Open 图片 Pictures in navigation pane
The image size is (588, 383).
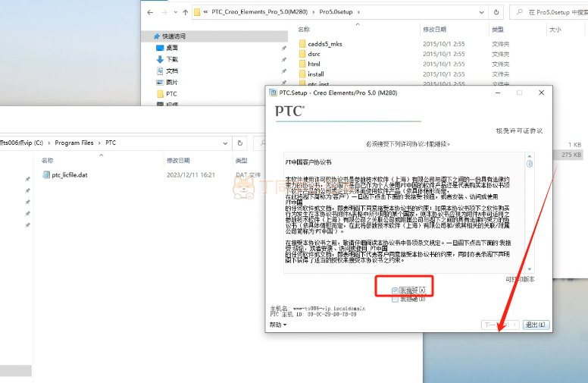tap(172, 82)
